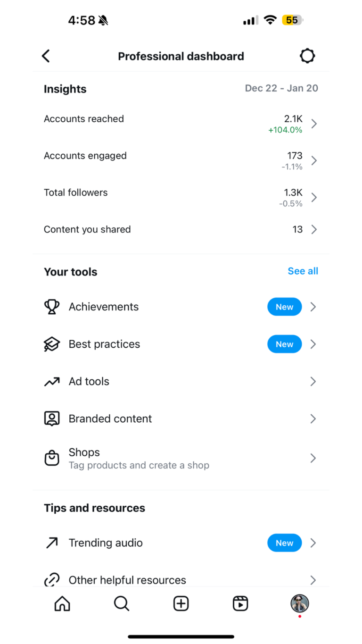Viewport: 362px width, 644px height.
Task: Select the Achievements trophy icon
Action: click(x=52, y=307)
